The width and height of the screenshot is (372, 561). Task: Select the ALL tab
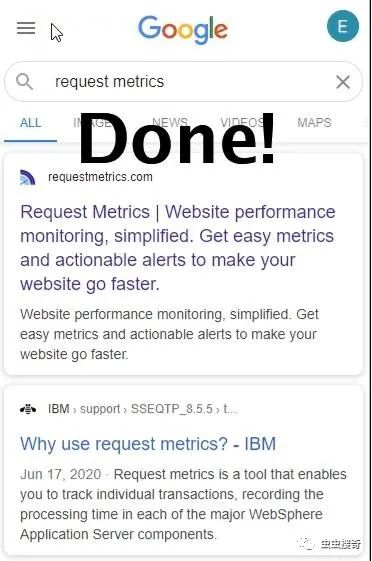(x=31, y=123)
